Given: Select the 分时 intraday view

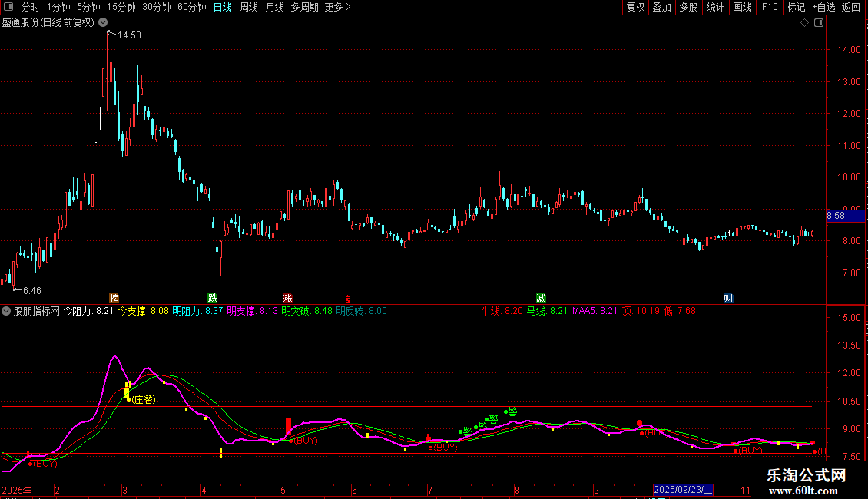Looking at the screenshot, I should 30,7.
